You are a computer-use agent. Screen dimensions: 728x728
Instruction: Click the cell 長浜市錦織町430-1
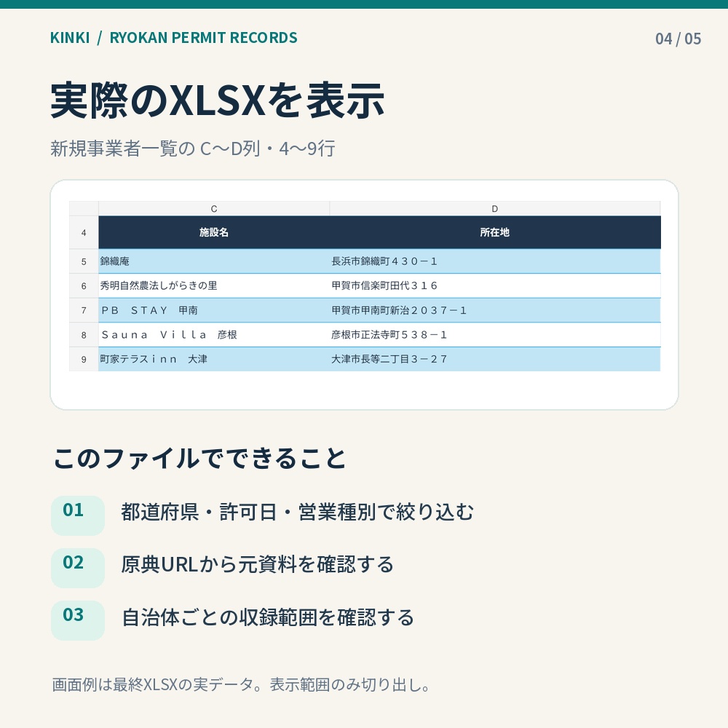[x=495, y=261]
